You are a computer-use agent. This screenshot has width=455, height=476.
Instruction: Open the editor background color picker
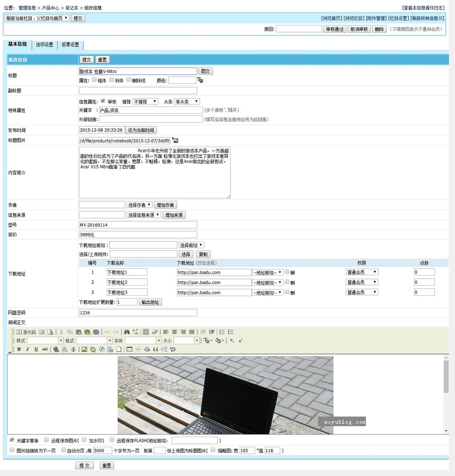tap(219, 341)
